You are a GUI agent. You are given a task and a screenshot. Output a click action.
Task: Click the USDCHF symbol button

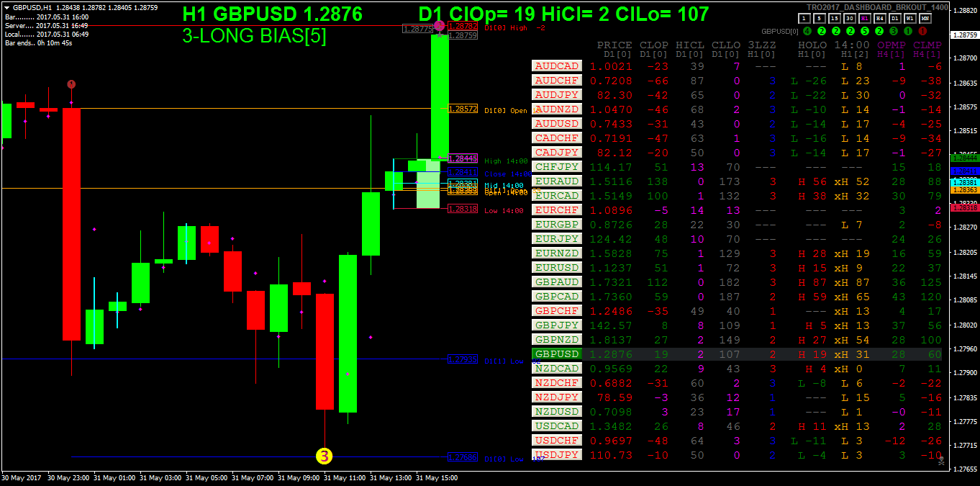click(557, 440)
